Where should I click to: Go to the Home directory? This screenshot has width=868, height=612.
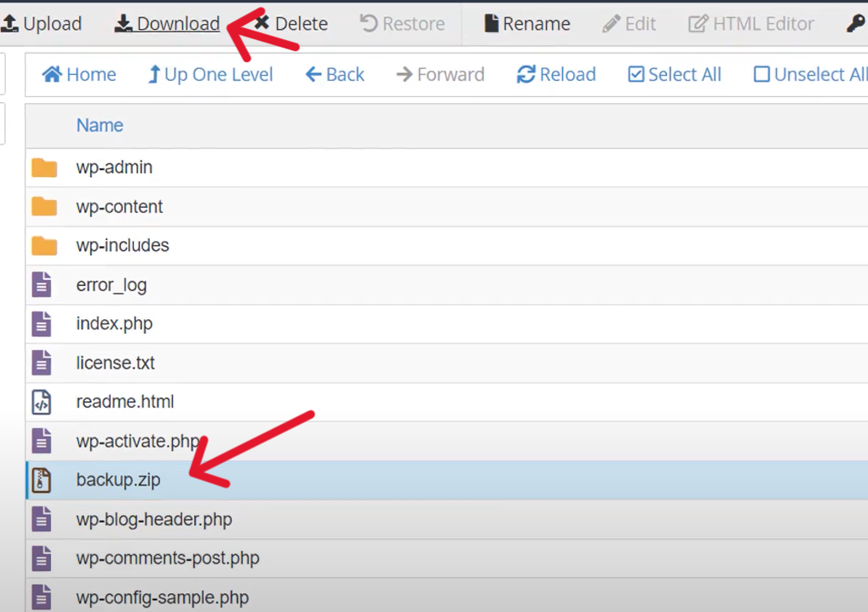(x=79, y=75)
